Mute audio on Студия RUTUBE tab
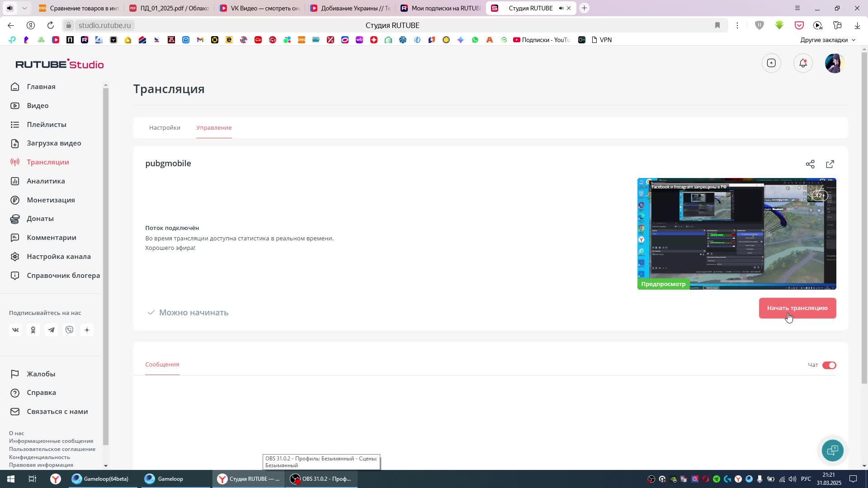 [561, 8]
